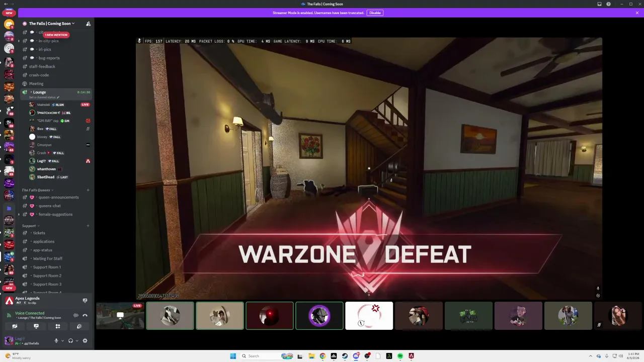Click the Voice Connected status text
The image size is (644, 362).
coord(30,313)
